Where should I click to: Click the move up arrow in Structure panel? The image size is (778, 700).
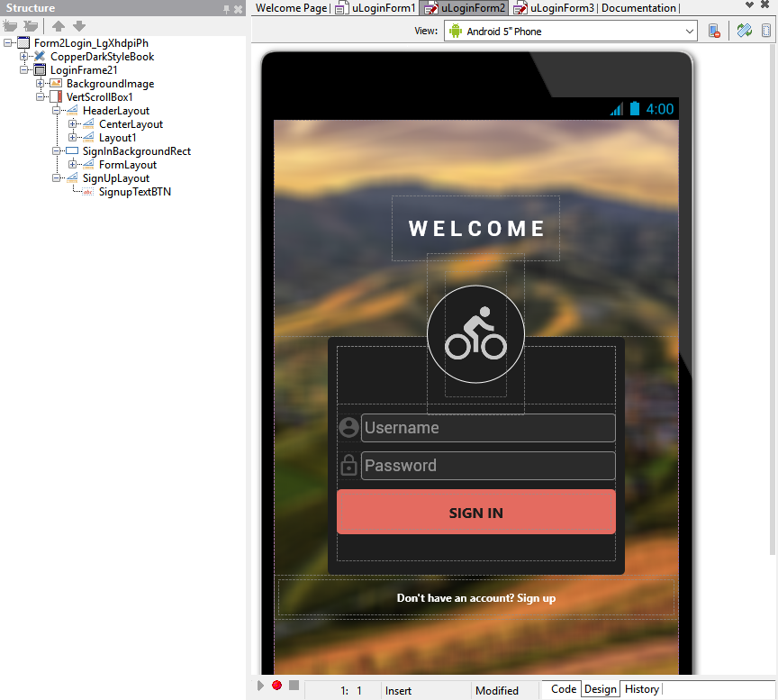pos(59,26)
